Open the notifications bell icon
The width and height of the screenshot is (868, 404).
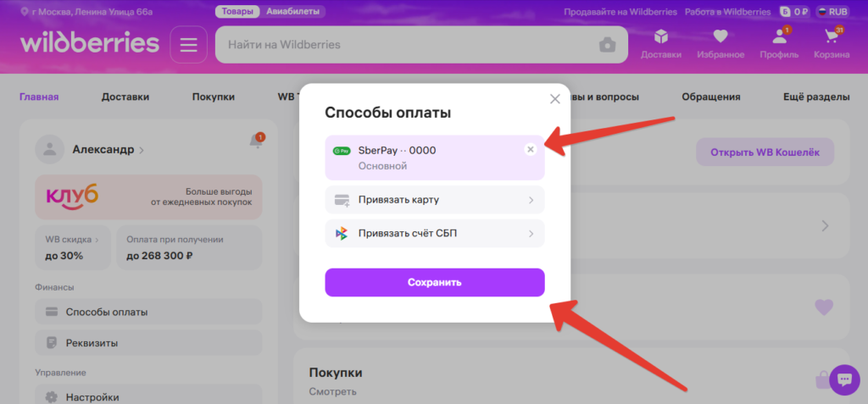(x=256, y=141)
